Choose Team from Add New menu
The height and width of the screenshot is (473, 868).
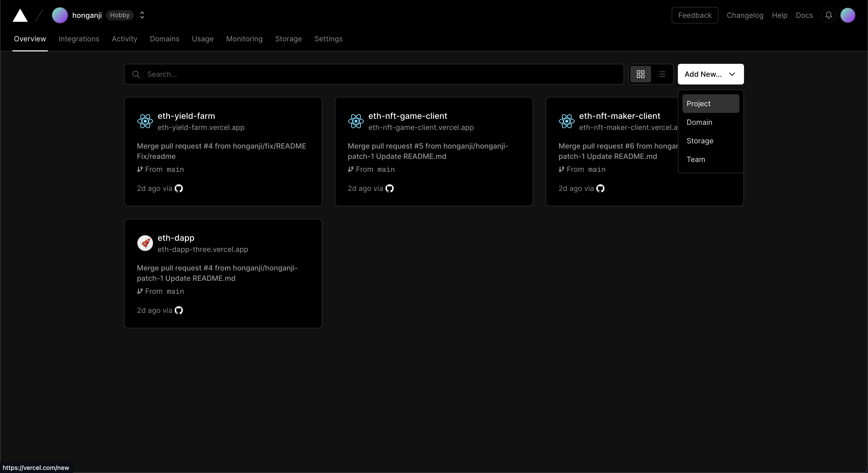[711, 159]
